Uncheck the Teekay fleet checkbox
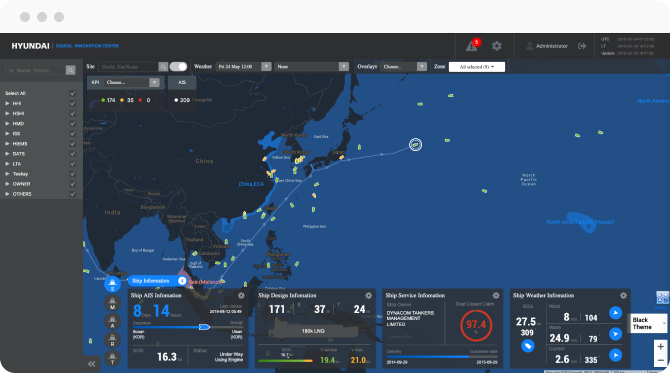The image size is (670, 373). [72, 174]
